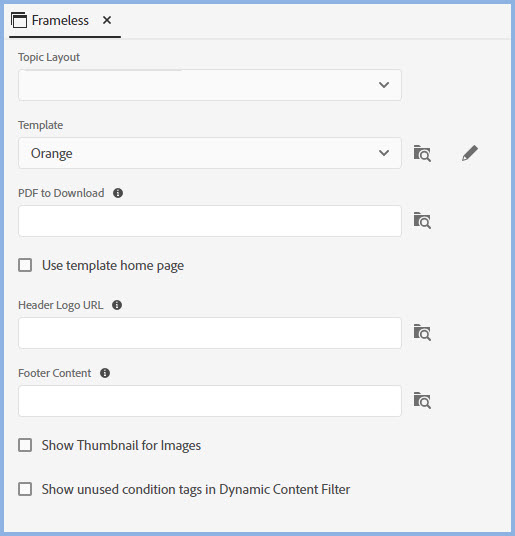Expand Topic Layout list via chevron arrow
This screenshot has width=515, height=536.
click(x=384, y=85)
